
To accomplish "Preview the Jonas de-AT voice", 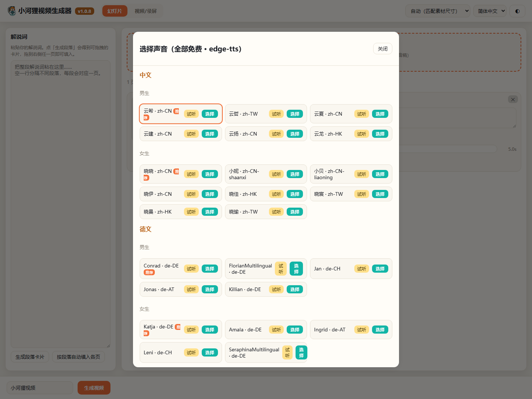I will [191, 290].
